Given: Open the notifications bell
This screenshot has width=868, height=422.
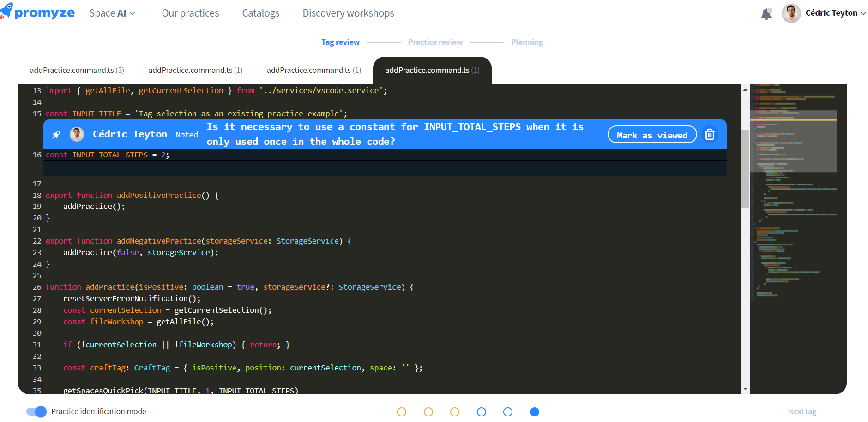Looking at the screenshot, I should coord(766,14).
